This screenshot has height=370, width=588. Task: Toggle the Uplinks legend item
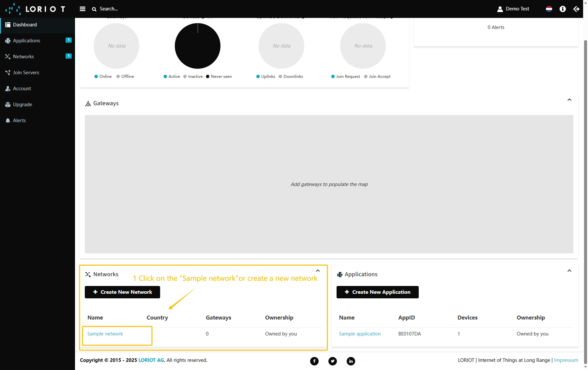click(265, 77)
